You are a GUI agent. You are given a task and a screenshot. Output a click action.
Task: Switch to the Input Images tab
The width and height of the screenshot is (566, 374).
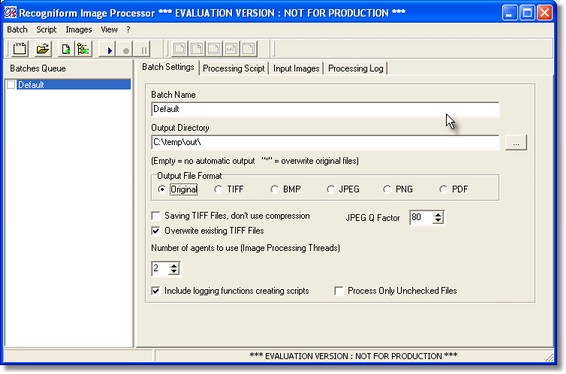tap(296, 68)
